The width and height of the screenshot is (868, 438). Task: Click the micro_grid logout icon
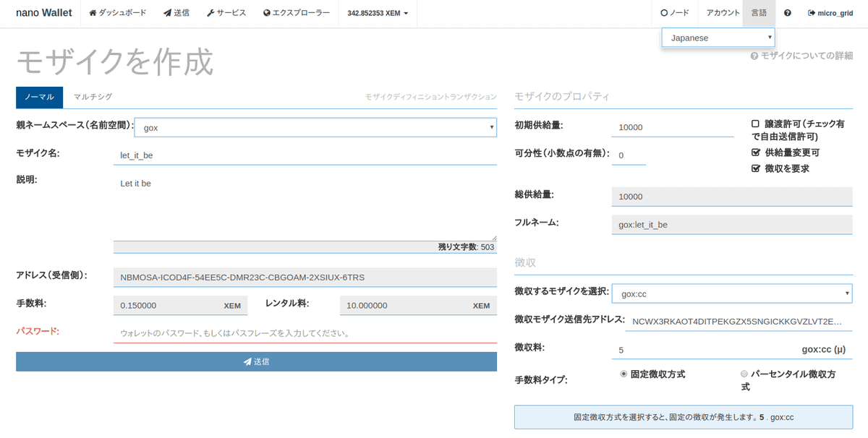(x=812, y=13)
